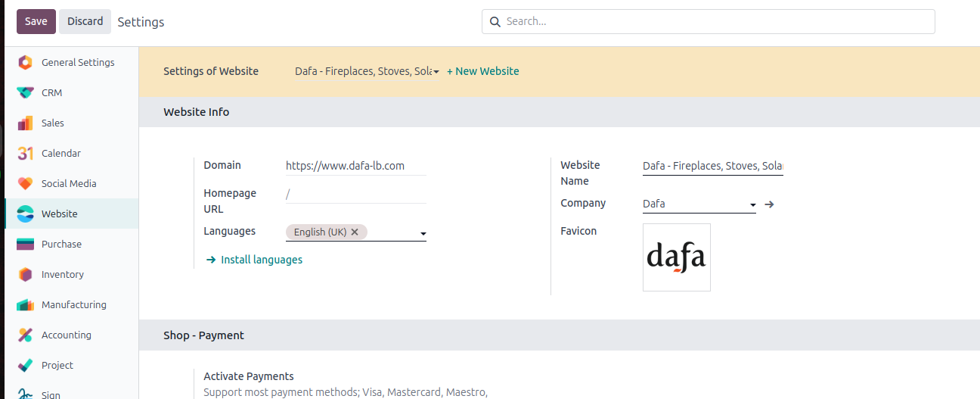Save the settings
This screenshot has width=980, height=399.
[x=36, y=21]
